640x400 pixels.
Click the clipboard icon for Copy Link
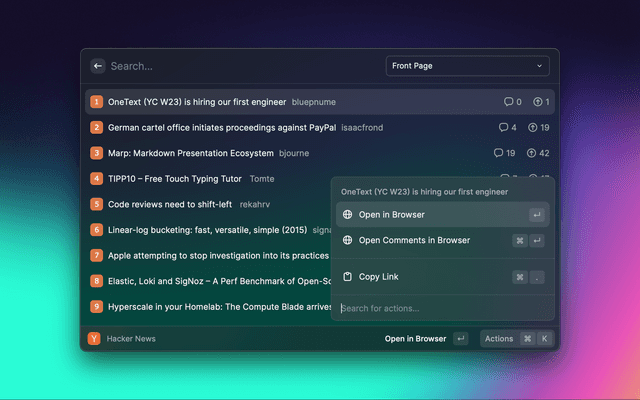coord(347,277)
